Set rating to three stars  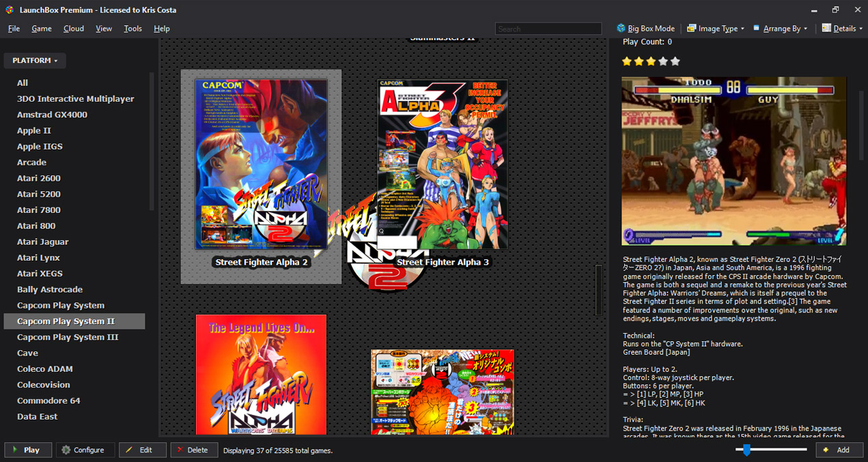(651, 61)
